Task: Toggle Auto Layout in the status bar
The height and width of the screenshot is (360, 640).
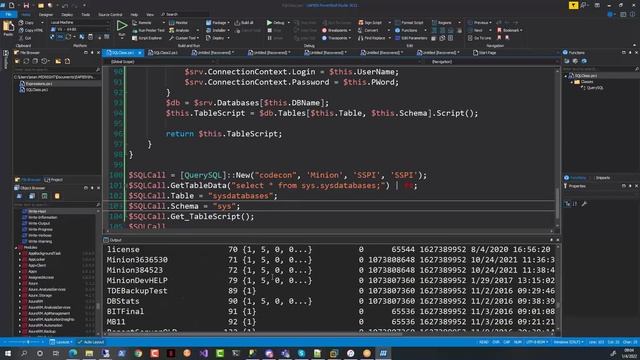Action: tap(91, 342)
